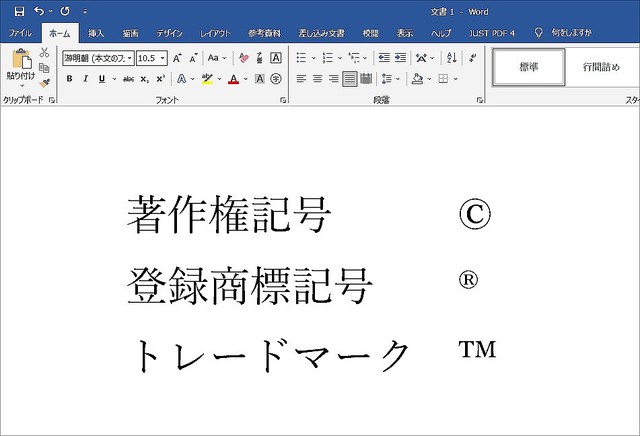This screenshot has height=436, width=640.
Task: Toggle subscript formatting
Action: [x=144, y=79]
